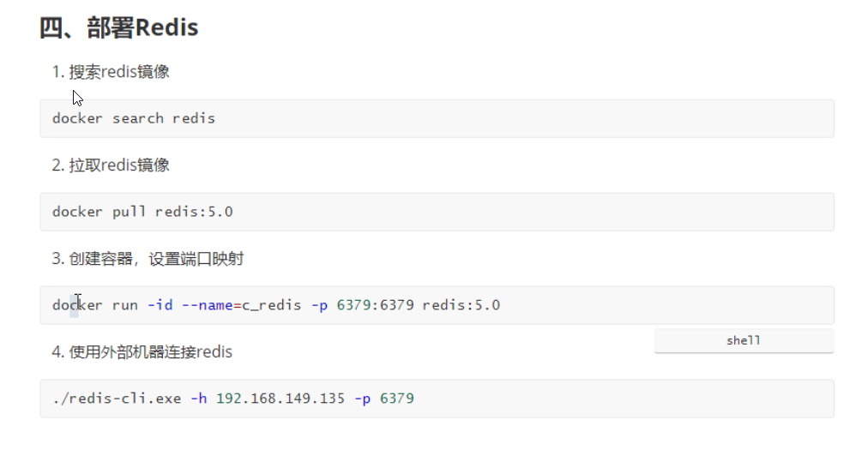Click the redis-cli.exe command code block
Screen dimensions: 868x450
tap(437, 399)
